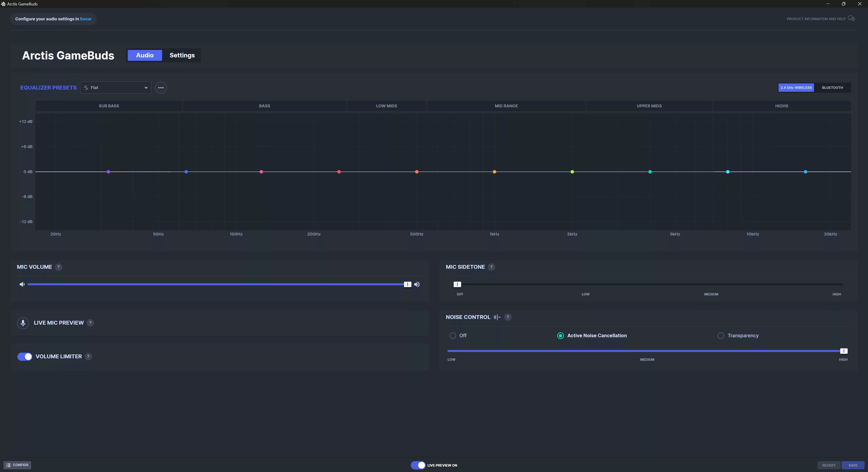This screenshot has width=868, height=472.
Task: Click the Volume Limiter help icon
Action: [88, 356]
